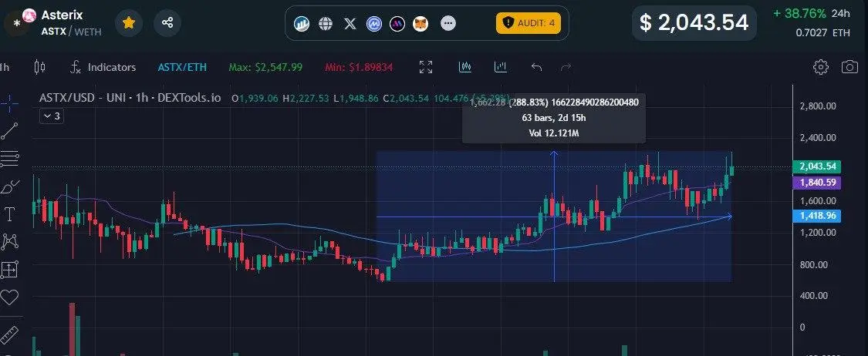Open chart settings gear
The height and width of the screenshot is (356, 868).
click(821, 68)
